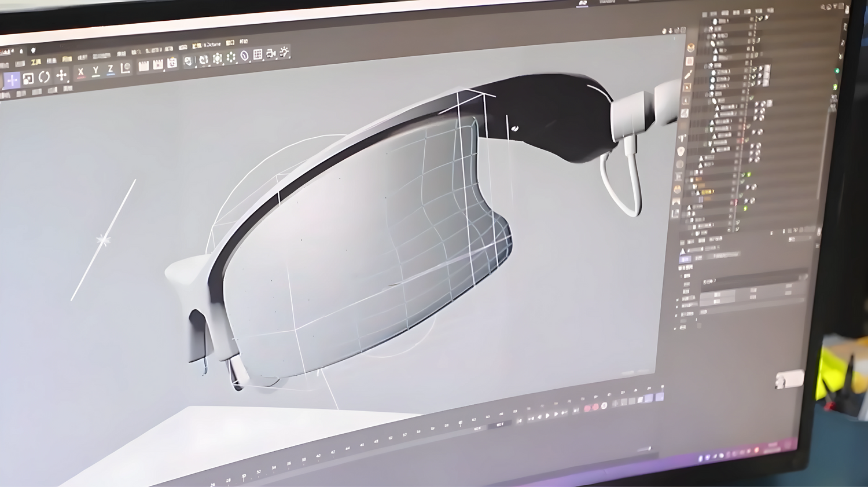868x487 pixels.
Task: Select the Scale tool icon
Action: (x=28, y=78)
